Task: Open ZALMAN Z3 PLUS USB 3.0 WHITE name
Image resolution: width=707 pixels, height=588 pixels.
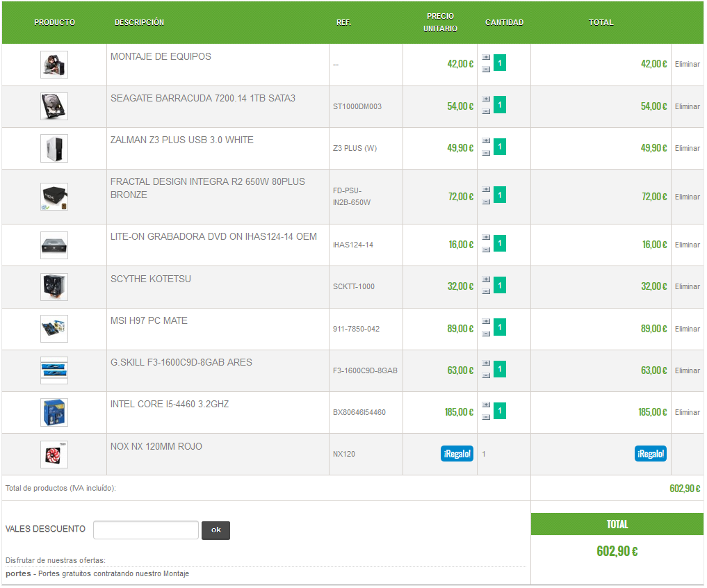Action: pos(181,140)
